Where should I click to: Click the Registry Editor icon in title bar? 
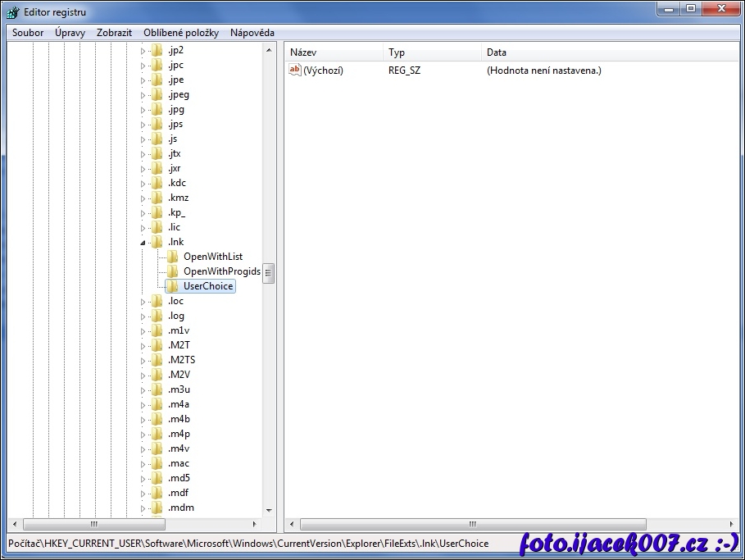(x=13, y=11)
